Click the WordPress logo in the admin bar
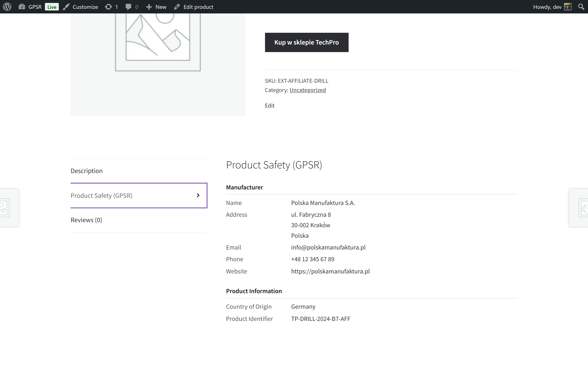Image resolution: width=588 pixels, height=378 pixels. pos(7,7)
